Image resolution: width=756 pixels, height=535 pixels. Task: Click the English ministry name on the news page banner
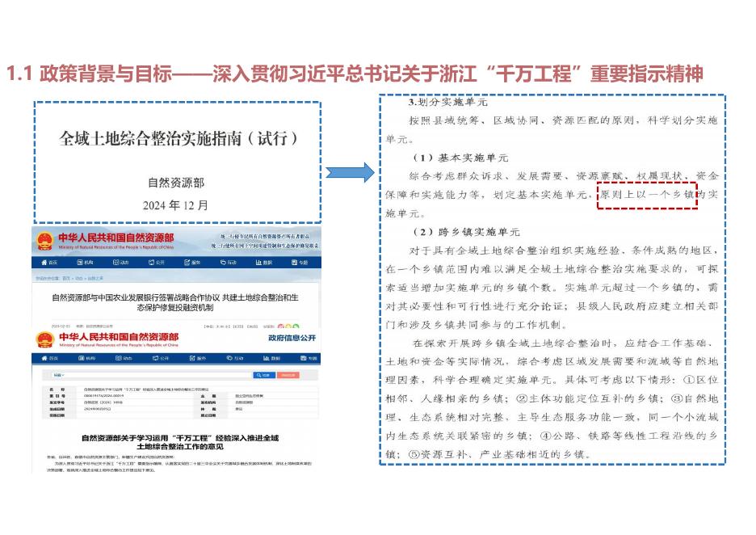[x=116, y=247]
